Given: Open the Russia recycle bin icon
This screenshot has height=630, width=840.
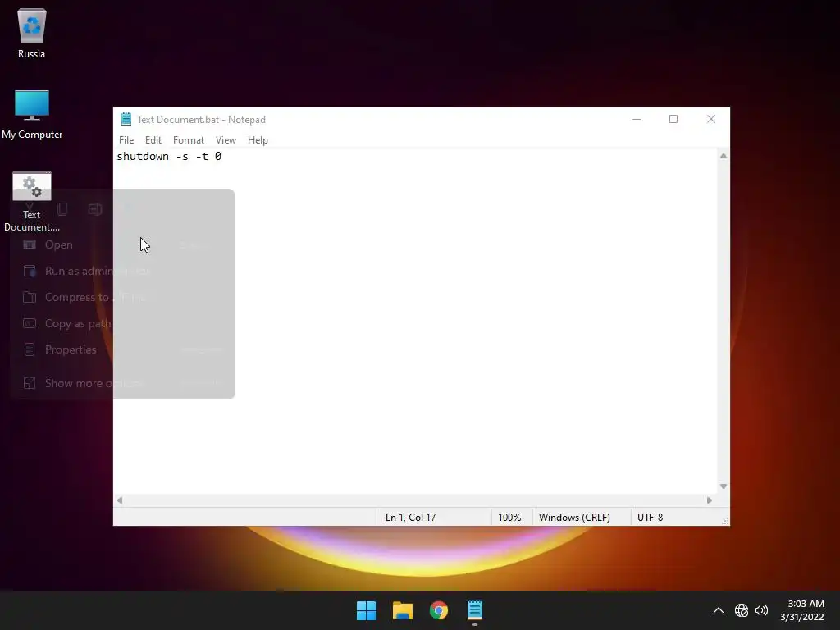Looking at the screenshot, I should coord(32,33).
